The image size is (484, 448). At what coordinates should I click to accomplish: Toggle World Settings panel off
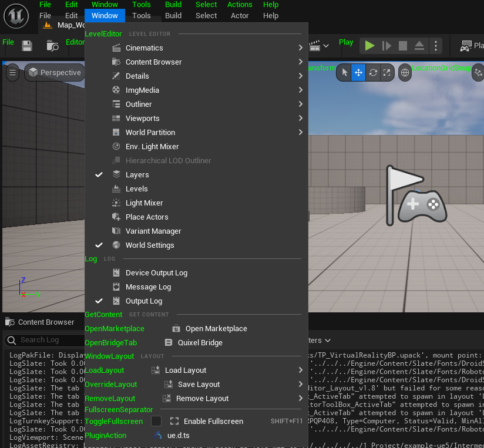149,245
